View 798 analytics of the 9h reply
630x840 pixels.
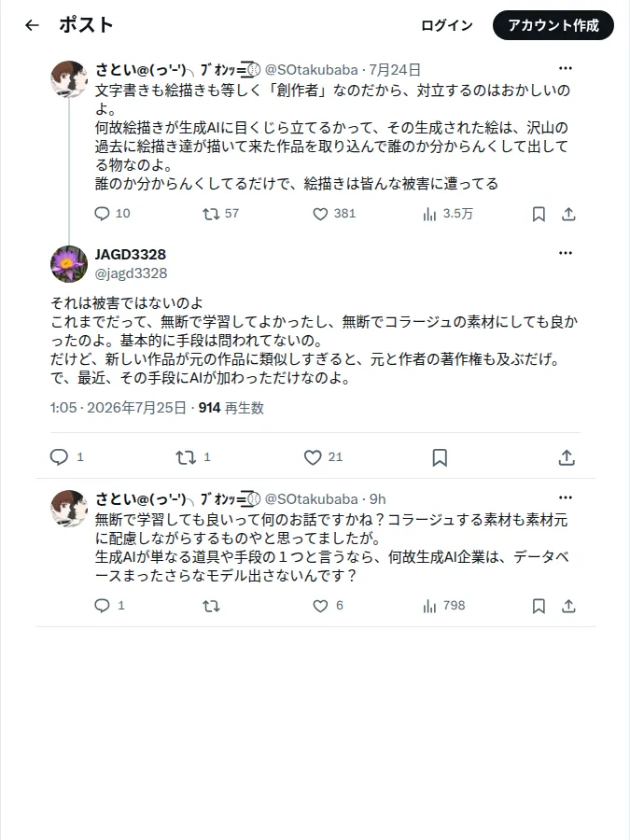(x=443, y=606)
